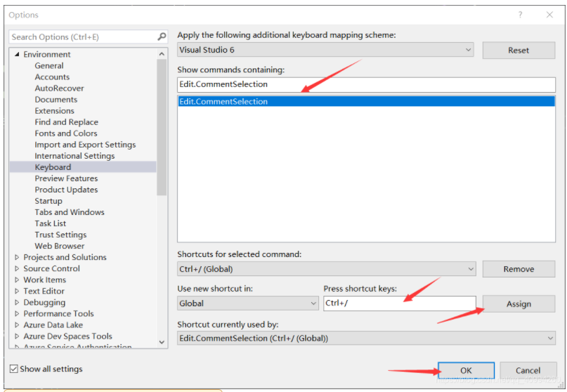Click the Press shortcut keys field
Screen dimensions: 567x392
[398, 303]
